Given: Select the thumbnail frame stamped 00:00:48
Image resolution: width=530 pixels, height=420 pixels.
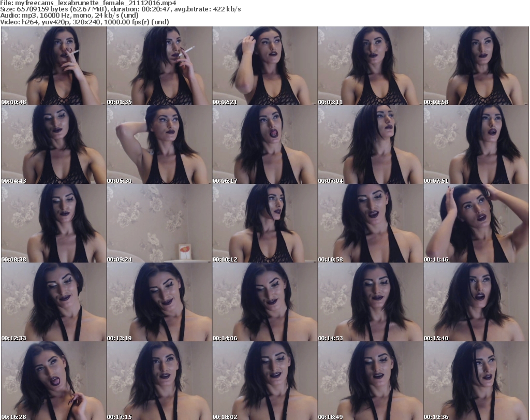Looking at the screenshot, I should point(54,66).
